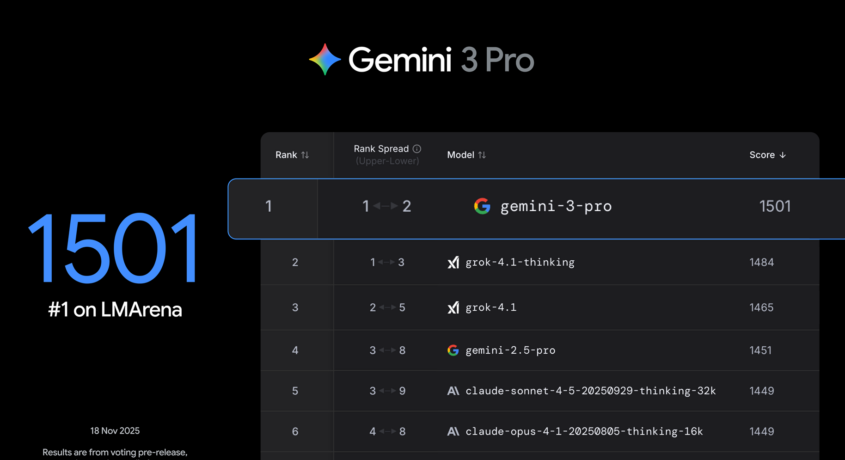Open the grok-4.1-thinking model name
The image size is (845, 460).
coord(520,263)
